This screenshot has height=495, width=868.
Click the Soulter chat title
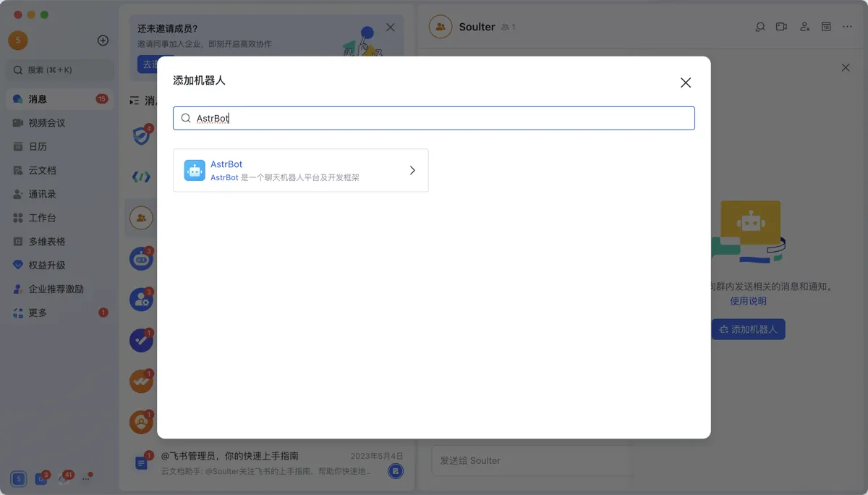(477, 27)
